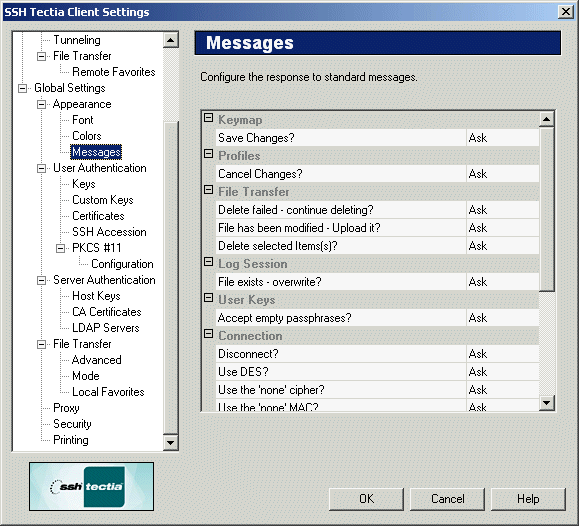Collapse the Server Authentication branch
Viewport: 579px width, 526px height.
point(41,280)
